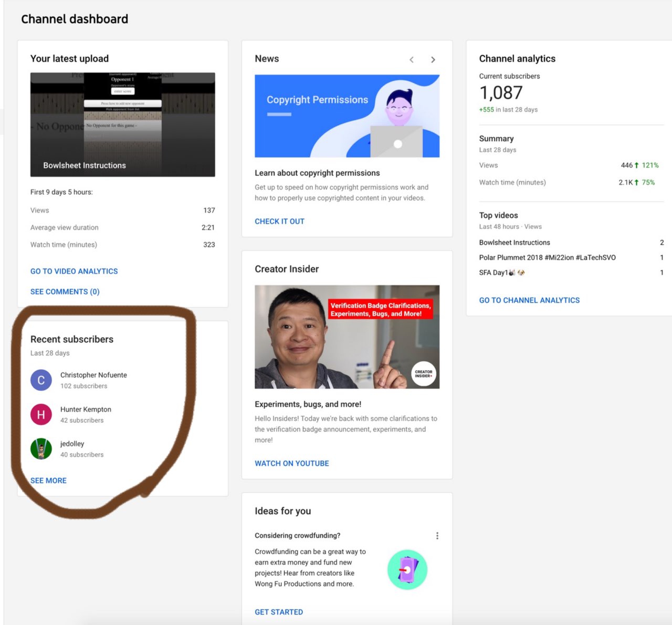This screenshot has height=625, width=672.
Task: Click Christopher Nofuente's avatar
Action: 41,380
